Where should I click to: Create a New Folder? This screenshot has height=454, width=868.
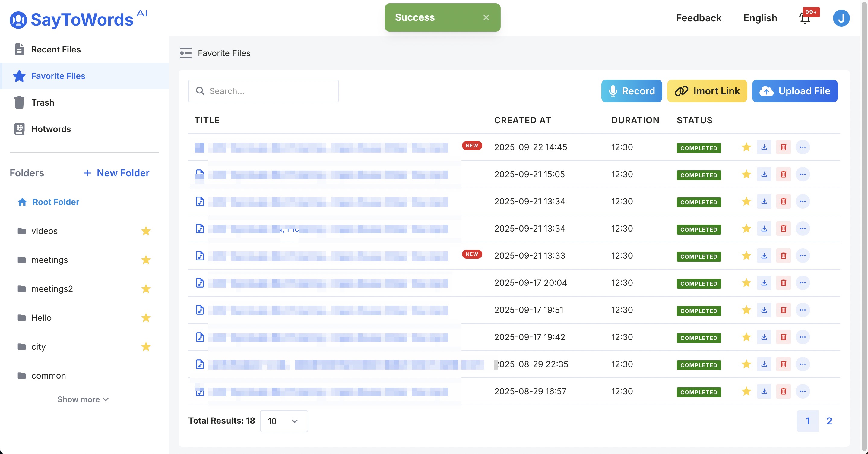(116, 173)
